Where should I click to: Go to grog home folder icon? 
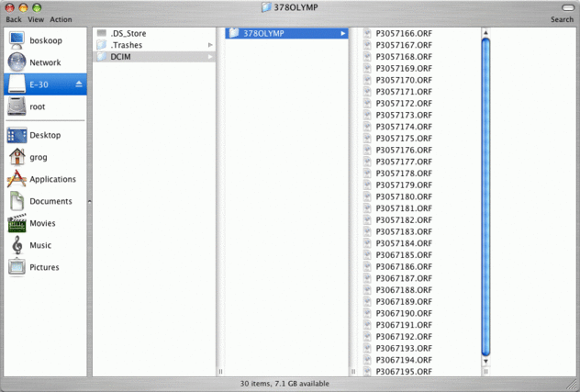point(17,157)
